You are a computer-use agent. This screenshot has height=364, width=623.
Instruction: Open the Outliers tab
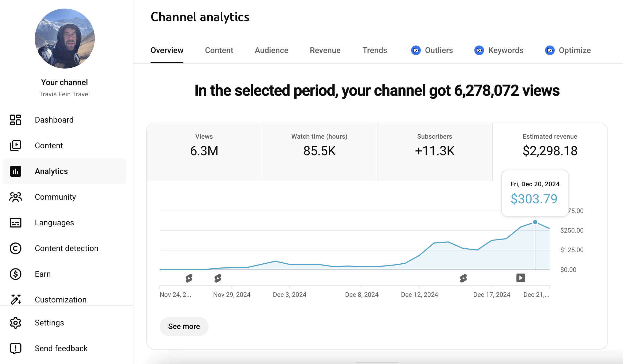[432, 50]
